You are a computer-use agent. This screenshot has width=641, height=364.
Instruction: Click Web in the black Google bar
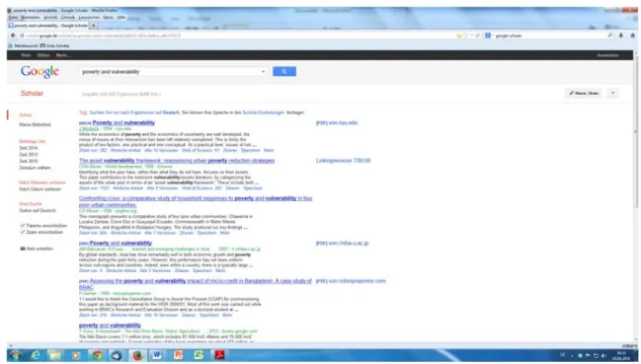click(x=26, y=55)
